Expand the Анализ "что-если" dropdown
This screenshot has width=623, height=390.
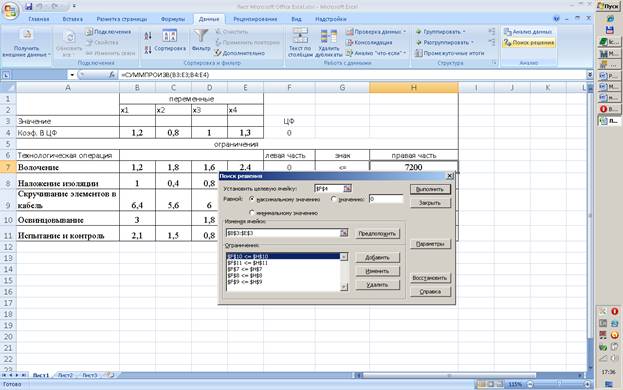tap(405, 53)
